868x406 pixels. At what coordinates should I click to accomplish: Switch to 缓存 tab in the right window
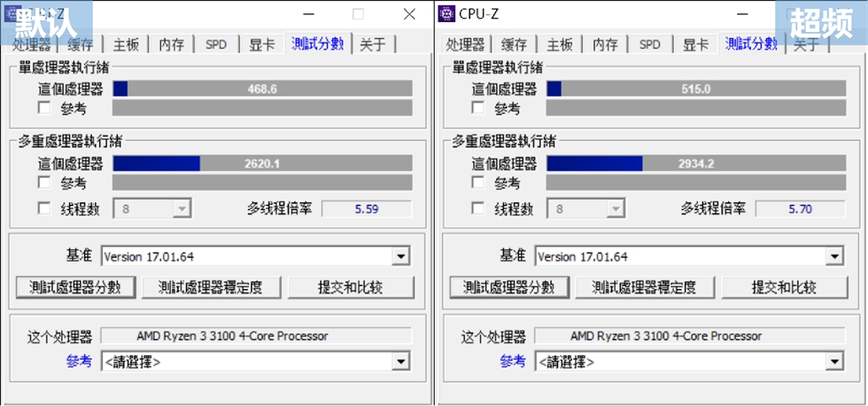click(x=514, y=44)
